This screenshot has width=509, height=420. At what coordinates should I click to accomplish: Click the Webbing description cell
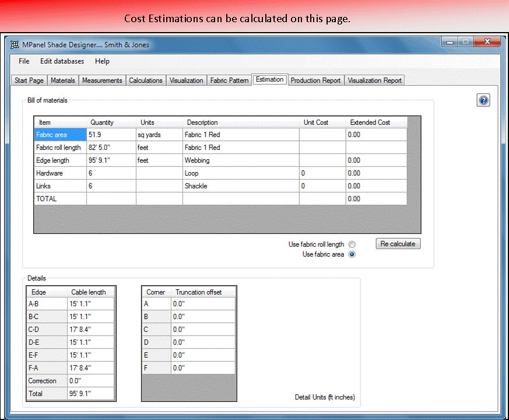click(241, 160)
